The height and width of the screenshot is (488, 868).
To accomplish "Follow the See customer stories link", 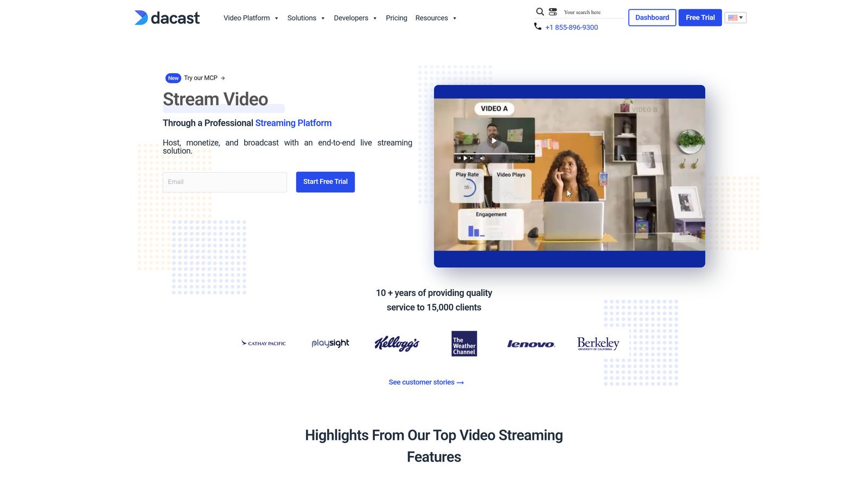I will tap(426, 382).
